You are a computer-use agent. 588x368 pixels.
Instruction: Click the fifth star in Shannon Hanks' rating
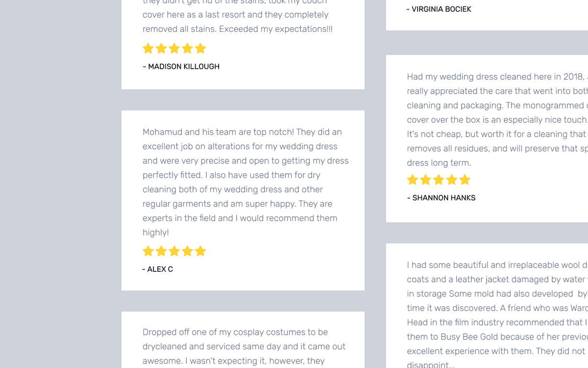pos(465,180)
